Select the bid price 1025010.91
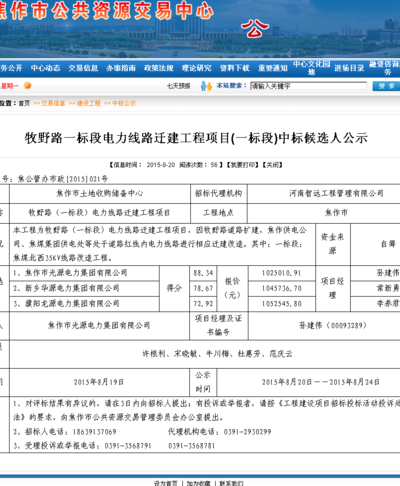 click(x=281, y=273)
